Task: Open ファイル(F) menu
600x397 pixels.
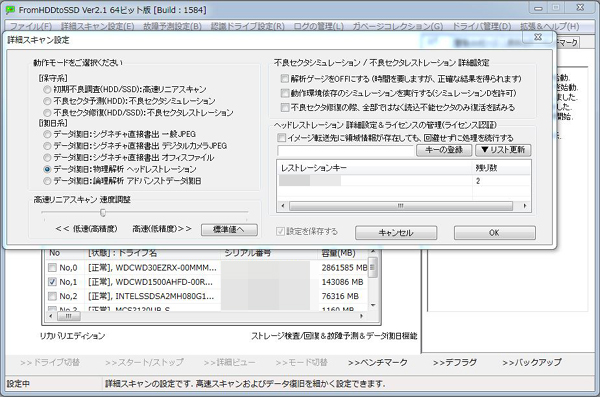Action: tap(31, 26)
